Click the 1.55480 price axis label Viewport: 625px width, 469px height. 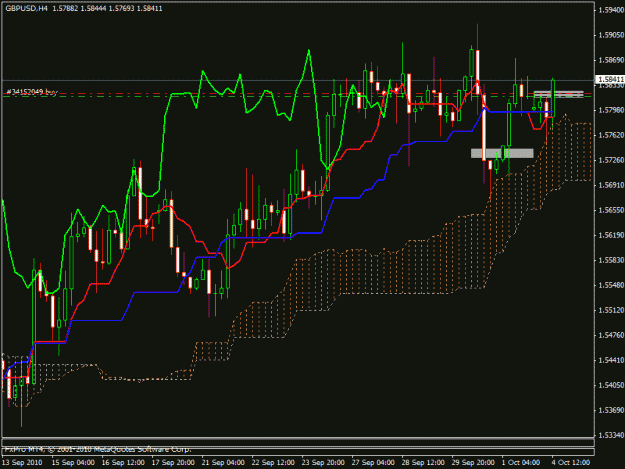click(x=611, y=285)
